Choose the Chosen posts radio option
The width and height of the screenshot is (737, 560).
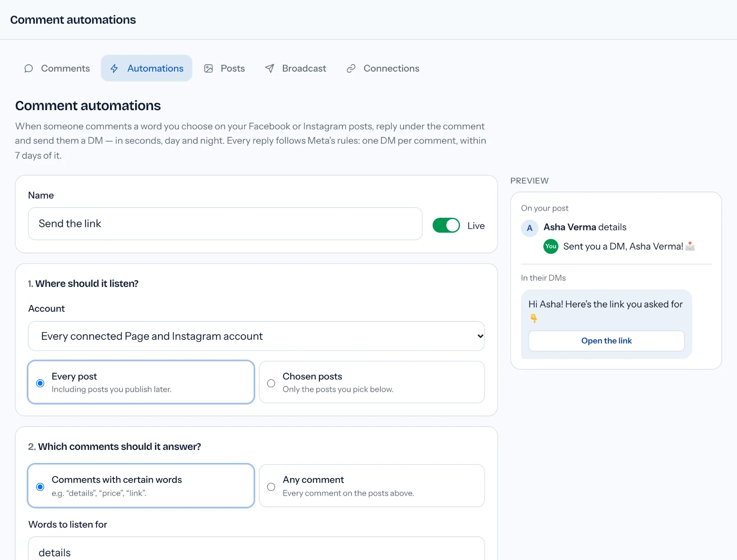point(372,382)
